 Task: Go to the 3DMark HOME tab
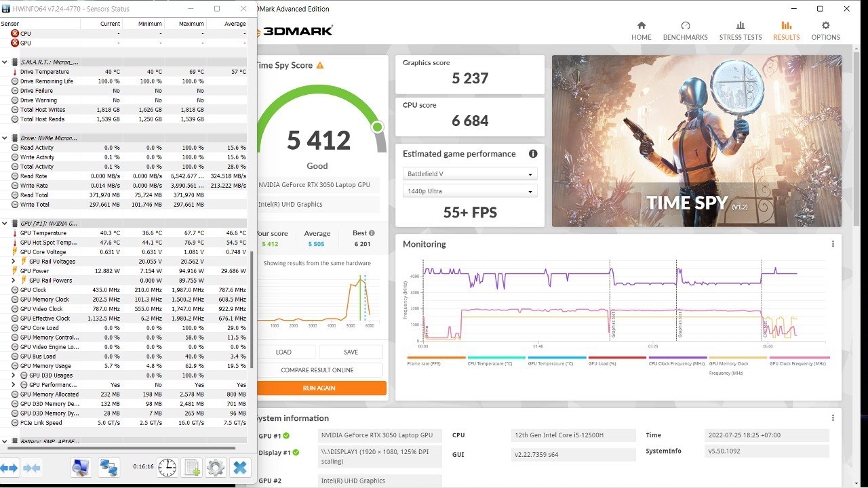pyautogui.click(x=642, y=31)
